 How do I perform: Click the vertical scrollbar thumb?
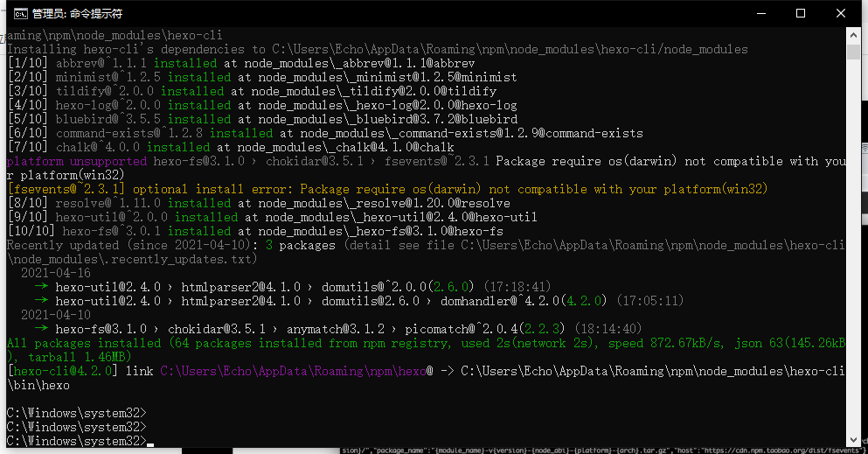(x=853, y=52)
